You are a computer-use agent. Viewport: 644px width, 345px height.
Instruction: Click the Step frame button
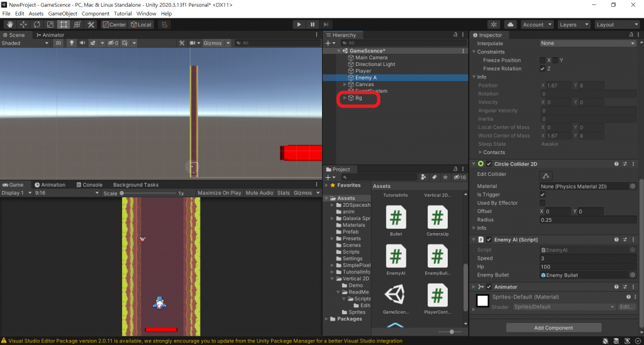click(x=326, y=25)
